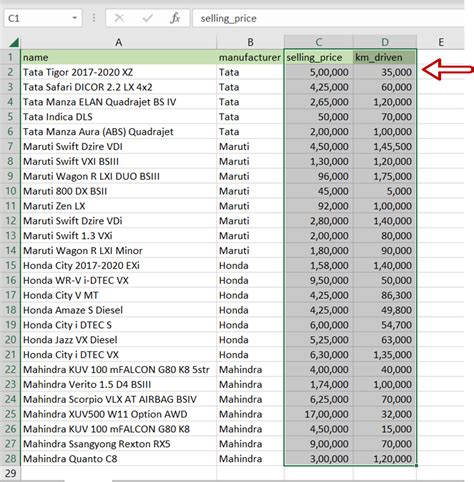Image resolution: width=474 pixels, height=482 pixels.
Task: Select column E header
Action: click(441, 42)
